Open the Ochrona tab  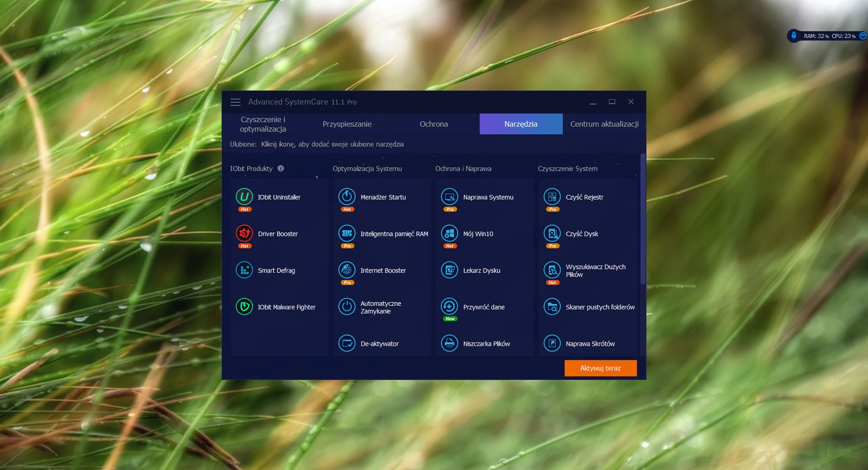tap(434, 124)
